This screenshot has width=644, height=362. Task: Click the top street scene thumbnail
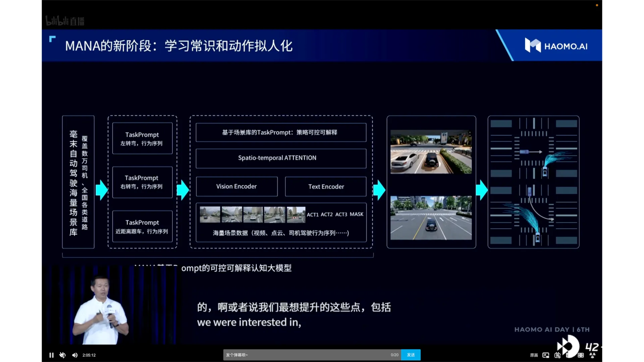click(431, 152)
